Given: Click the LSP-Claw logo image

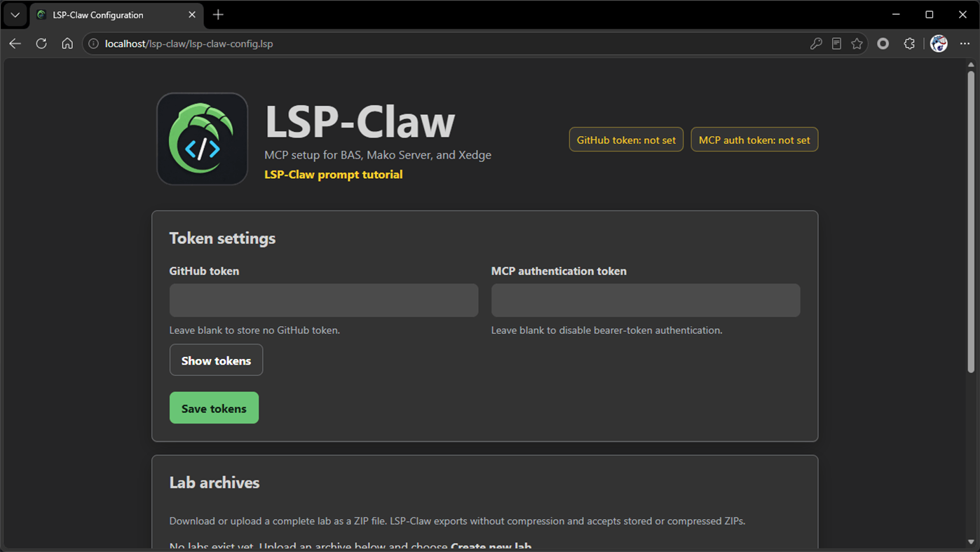Looking at the screenshot, I should click(203, 139).
